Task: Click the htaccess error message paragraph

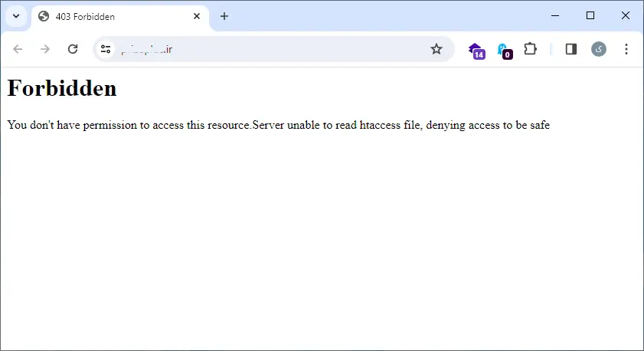Action: click(278, 125)
